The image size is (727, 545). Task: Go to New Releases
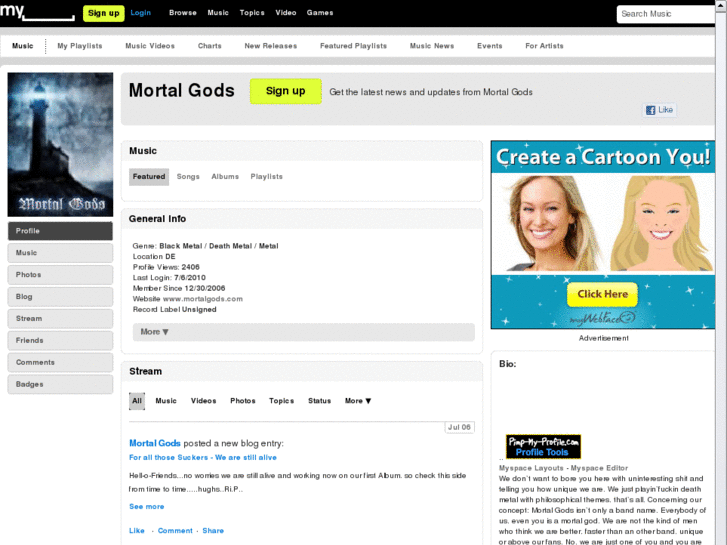(x=271, y=46)
